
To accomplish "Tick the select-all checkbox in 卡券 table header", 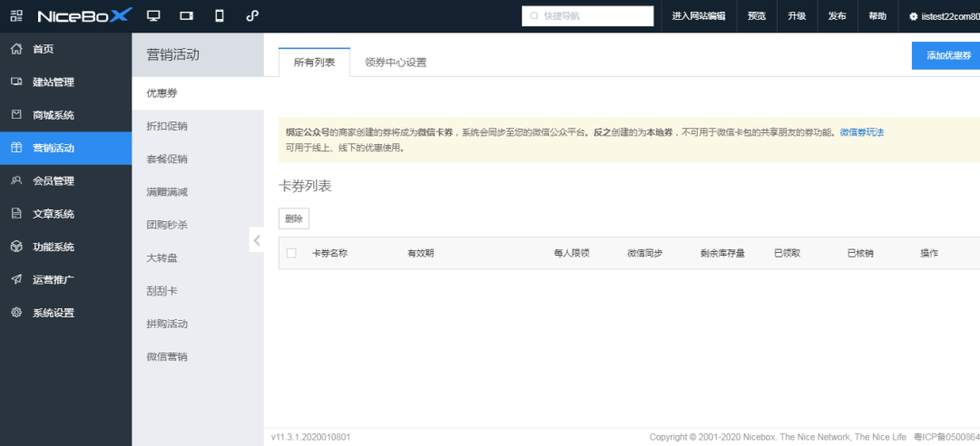I will pos(291,253).
